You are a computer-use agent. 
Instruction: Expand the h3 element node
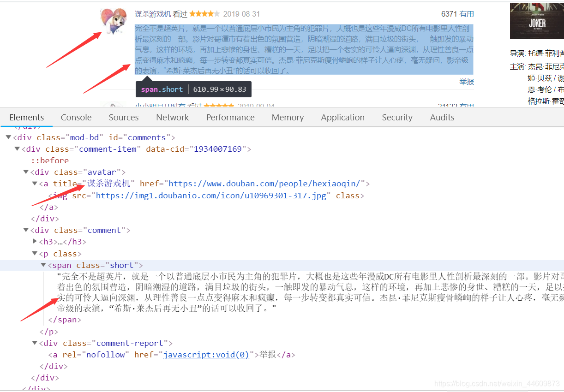pos(35,242)
